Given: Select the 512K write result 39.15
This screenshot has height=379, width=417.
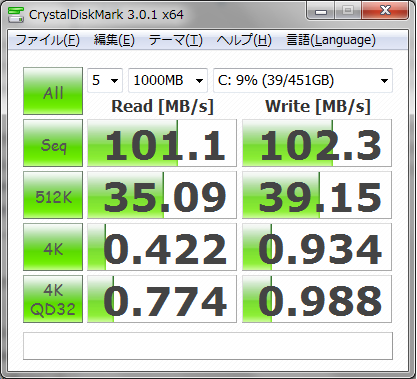Looking at the screenshot, I should point(317,195).
